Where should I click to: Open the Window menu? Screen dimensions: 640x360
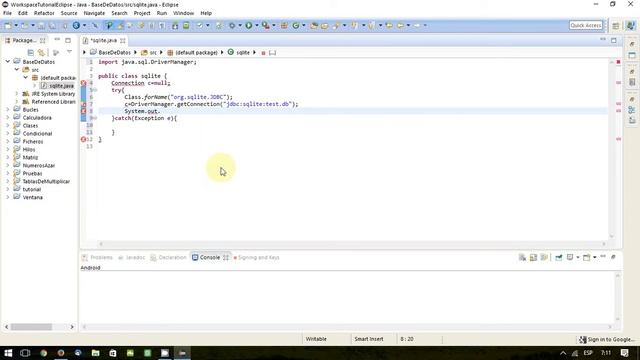(x=183, y=13)
